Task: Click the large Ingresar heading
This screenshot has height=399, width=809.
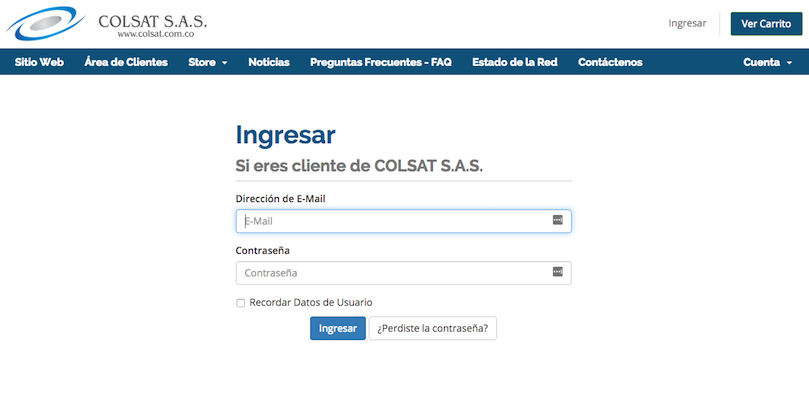Action: click(x=285, y=135)
